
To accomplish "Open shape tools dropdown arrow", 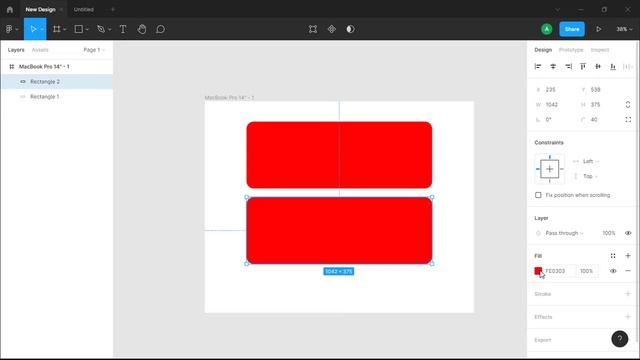I will 87,29.
